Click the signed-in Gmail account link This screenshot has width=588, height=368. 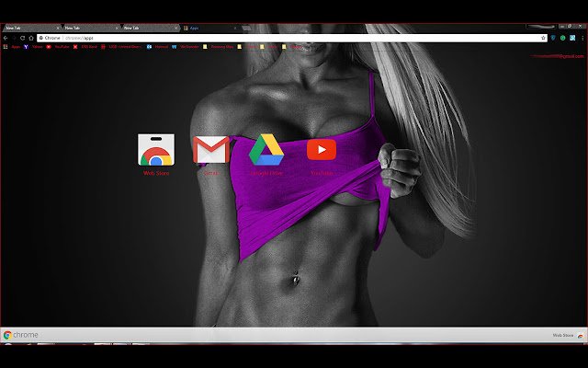[558, 56]
